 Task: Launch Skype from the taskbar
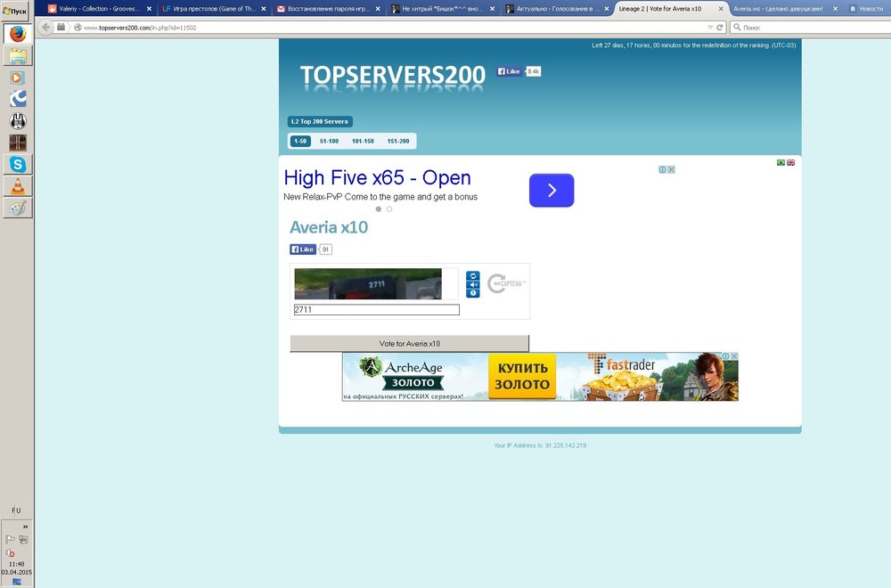[17, 164]
